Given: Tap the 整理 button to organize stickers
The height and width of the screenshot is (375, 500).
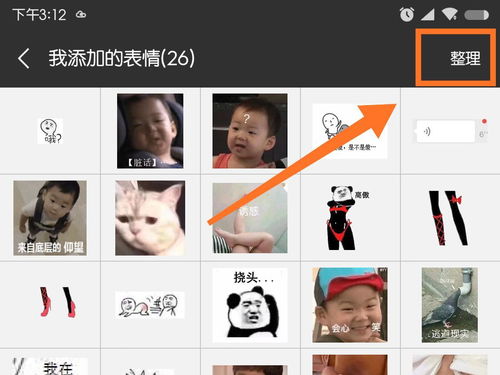Looking at the screenshot, I should click(465, 59).
